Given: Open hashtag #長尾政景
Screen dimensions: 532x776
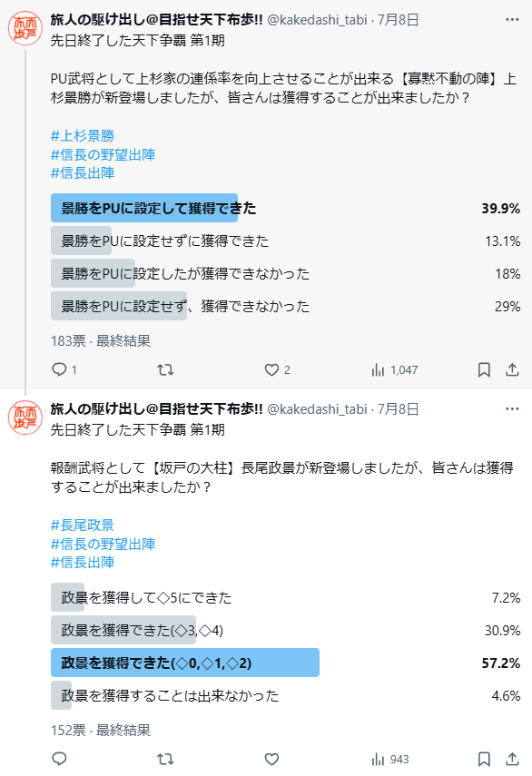Looking at the screenshot, I should click(83, 525).
